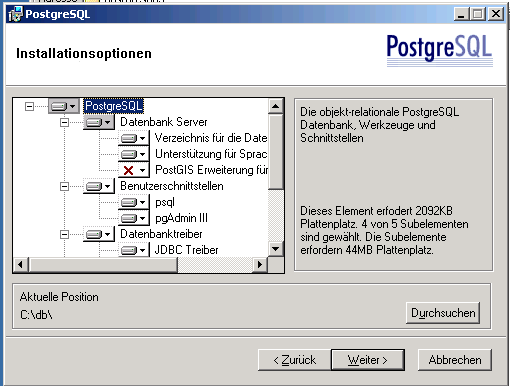Select JDBC Treiber in the feature tree
The width and height of the screenshot is (510, 386).
(x=186, y=250)
